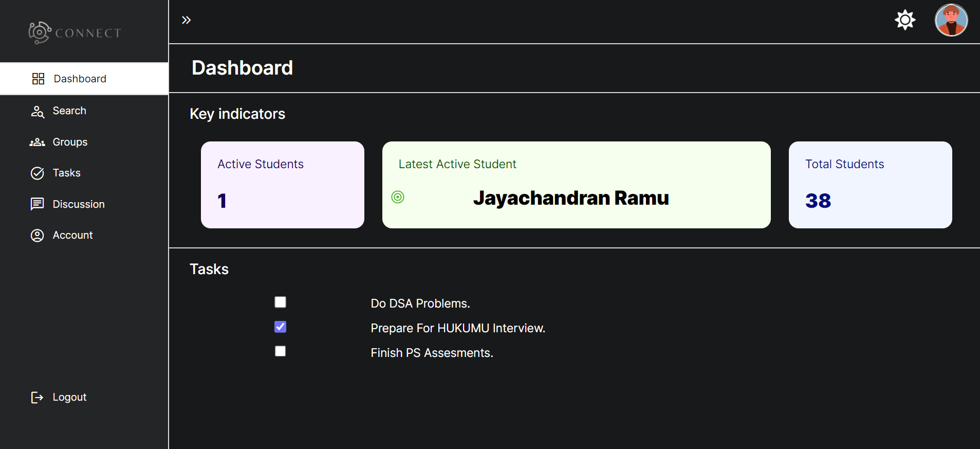Uncheck Prepare For HUKUMU Interview task

coord(280,327)
